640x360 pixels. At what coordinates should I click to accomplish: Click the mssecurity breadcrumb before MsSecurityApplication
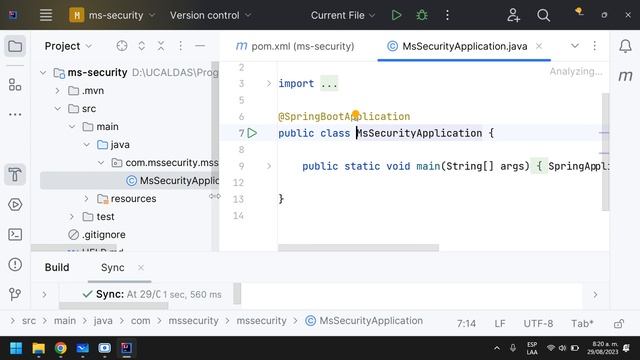coord(262,321)
